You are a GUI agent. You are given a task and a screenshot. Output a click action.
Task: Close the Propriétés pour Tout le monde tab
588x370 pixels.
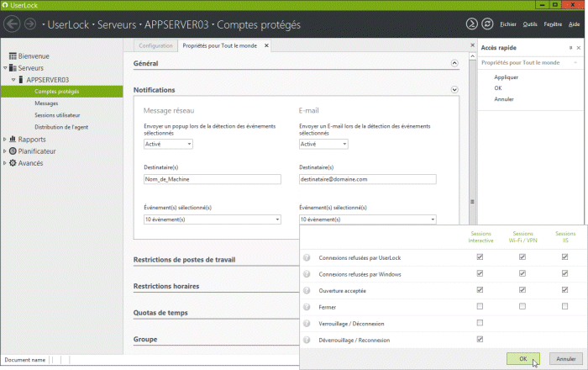tap(266, 45)
